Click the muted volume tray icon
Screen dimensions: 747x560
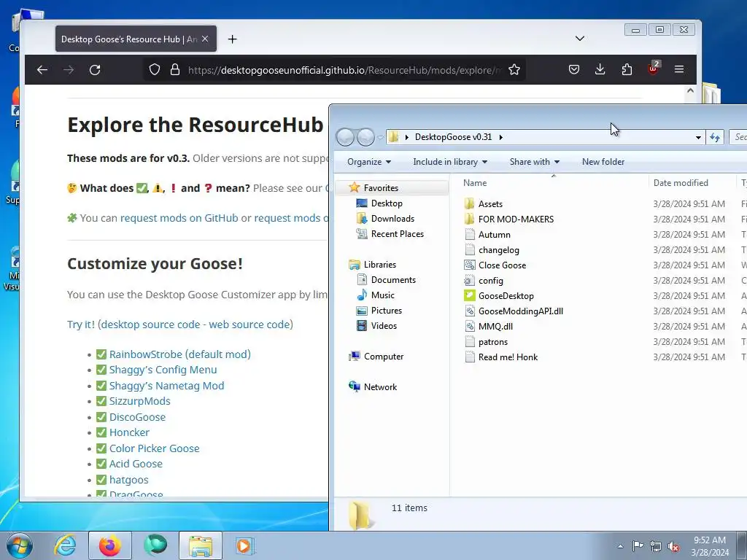pyautogui.click(x=673, y=546)
